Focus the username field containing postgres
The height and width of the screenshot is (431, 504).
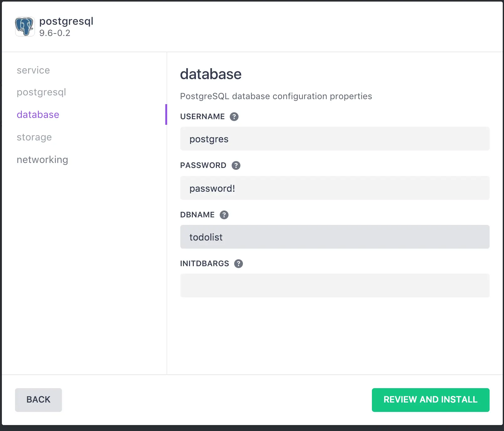pyautogui.click(x=335, y=139)
